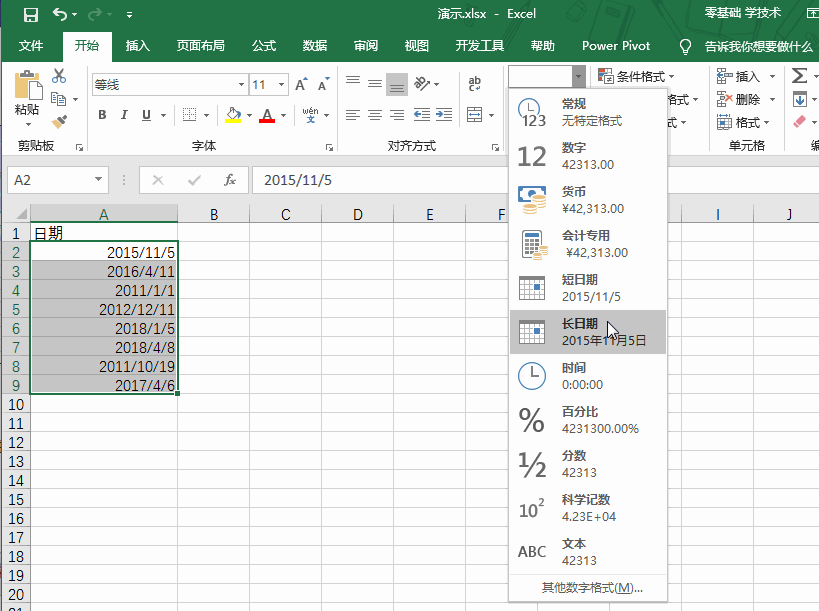
Task: Open the font size dropdown
Action: (x=281, y=85)
